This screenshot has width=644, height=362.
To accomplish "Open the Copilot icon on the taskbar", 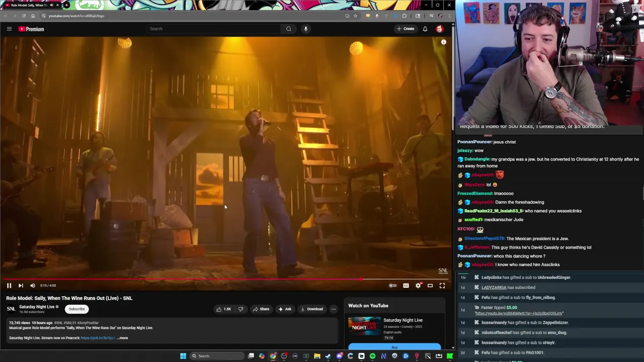I will [262, 356].
